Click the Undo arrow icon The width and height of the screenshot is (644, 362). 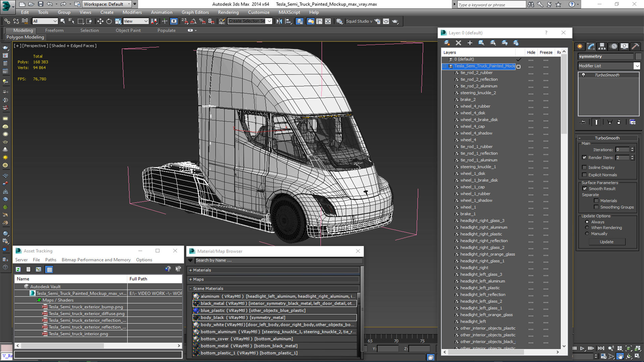pyautogui.click(x=50, y=4)
